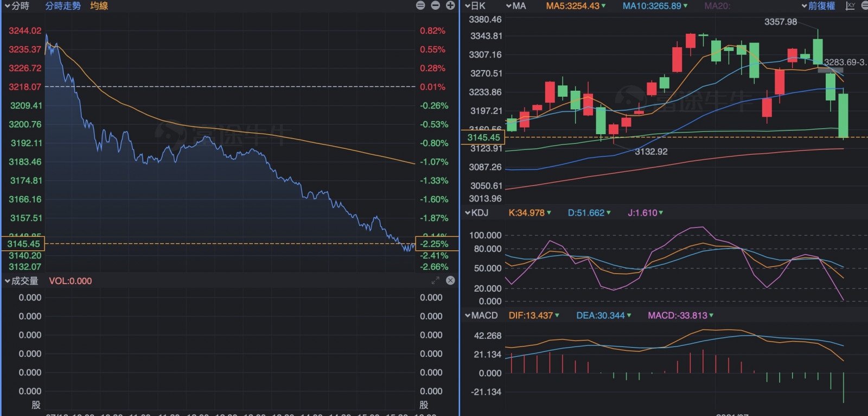Select the 均線 average line tab
This screenshot has width=868, height=416.
point(99,6)
